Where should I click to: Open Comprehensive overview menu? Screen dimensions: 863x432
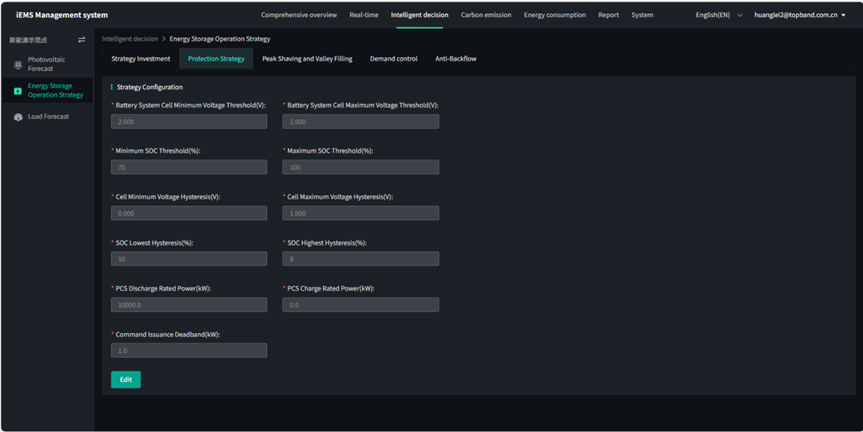click(299, 15)
